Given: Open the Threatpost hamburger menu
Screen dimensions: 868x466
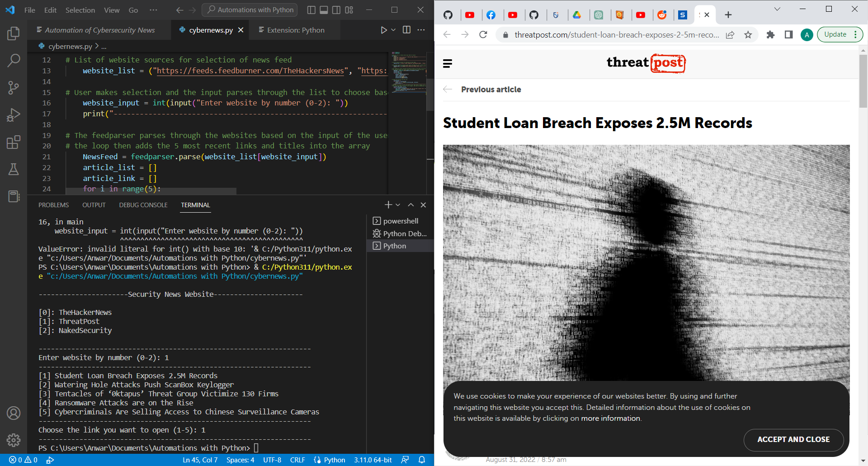Looking at the screenshot, I should pyautogui.click(x=448, y=64).
